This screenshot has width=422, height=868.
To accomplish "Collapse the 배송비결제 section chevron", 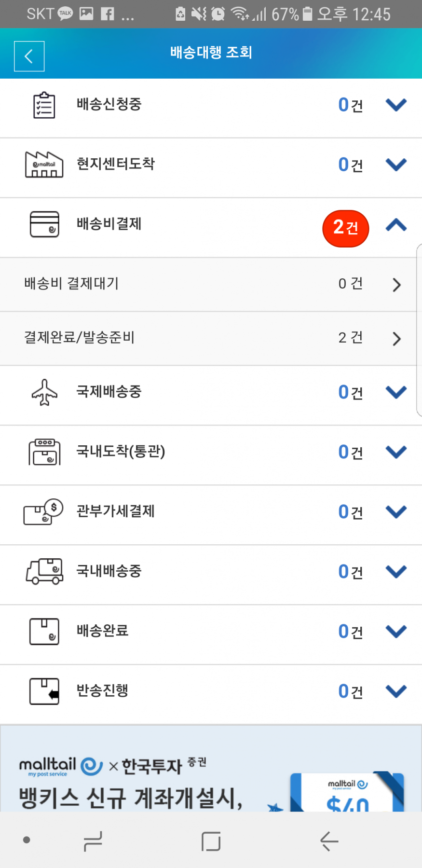I will pyautogui.click(x=396, y=225).
